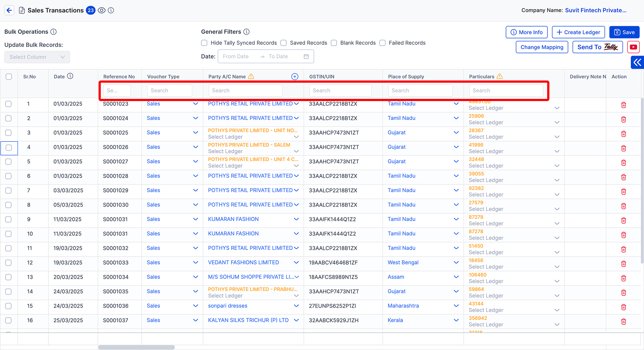
Task: Click the Send To Tally button
Action: point(598,47)
